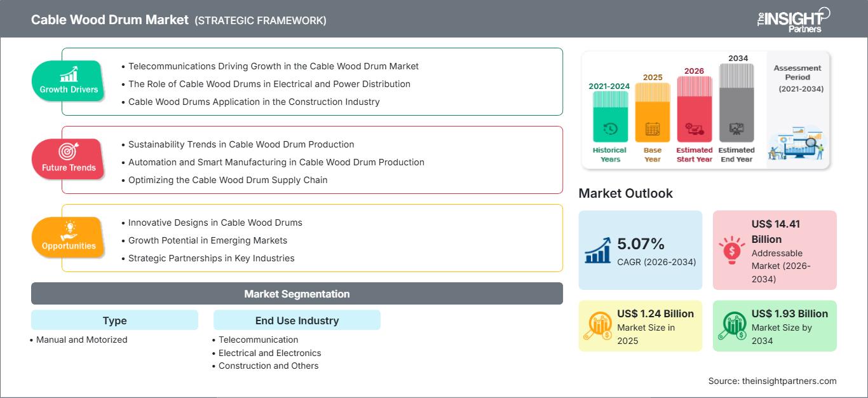Select the End Use Industry header
Viewport: 868px width, 398px height.
pos(297,320)
